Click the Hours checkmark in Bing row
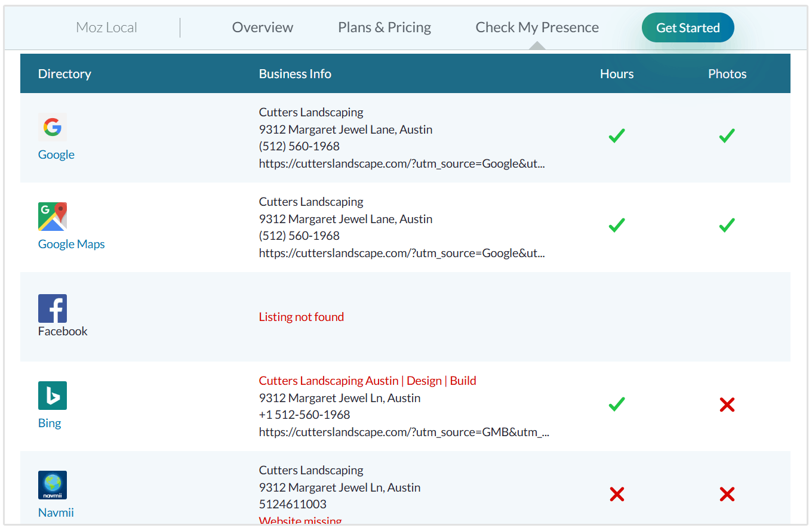This screenshot has width=812, height=531. point(617,405)
